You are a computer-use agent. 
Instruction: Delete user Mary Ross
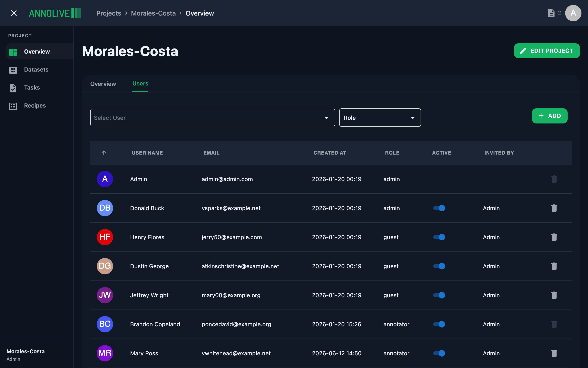click(554, 353)
